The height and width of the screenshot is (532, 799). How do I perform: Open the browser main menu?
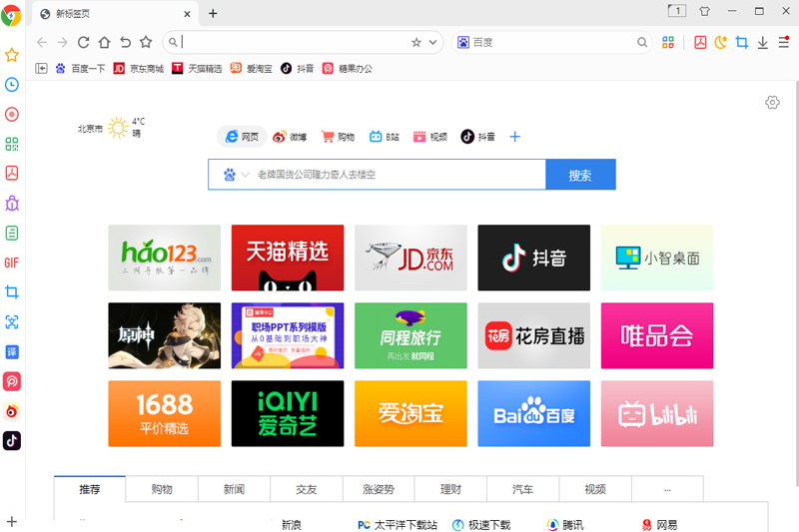[784, 42]
